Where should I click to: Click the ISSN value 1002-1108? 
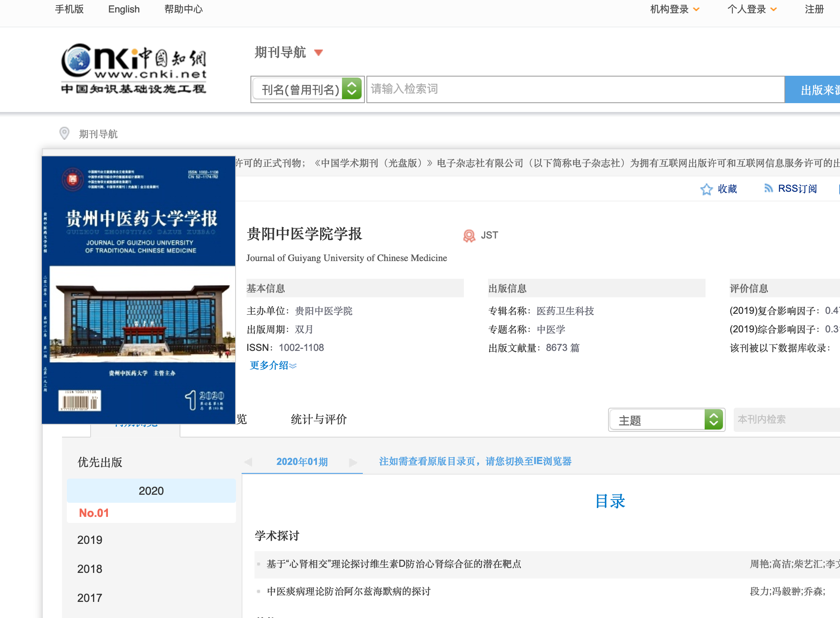coord(301,348)
